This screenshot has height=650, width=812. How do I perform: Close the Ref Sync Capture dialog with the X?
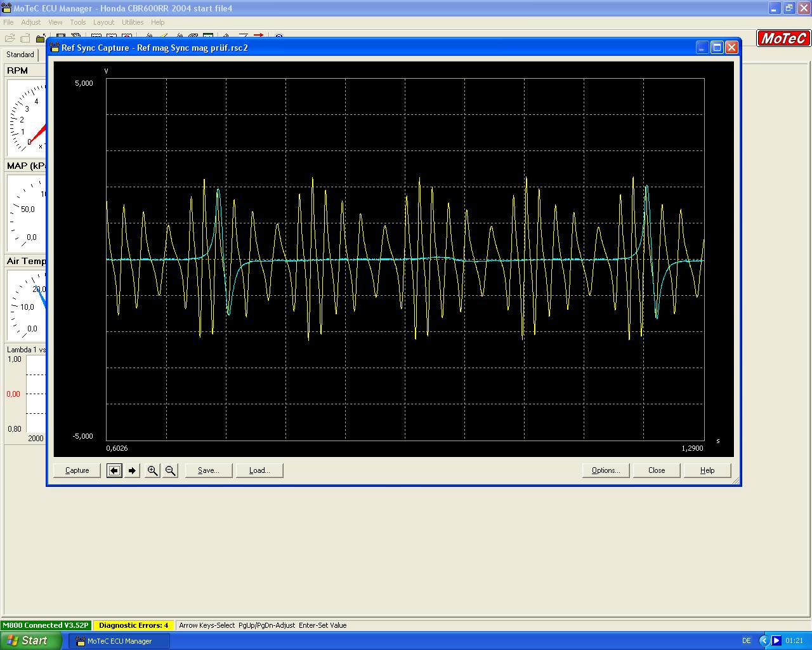click(x=731, y=48)
